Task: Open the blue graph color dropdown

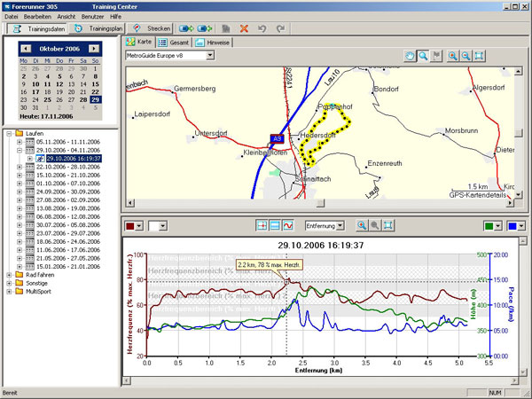Action: (521, 226)
